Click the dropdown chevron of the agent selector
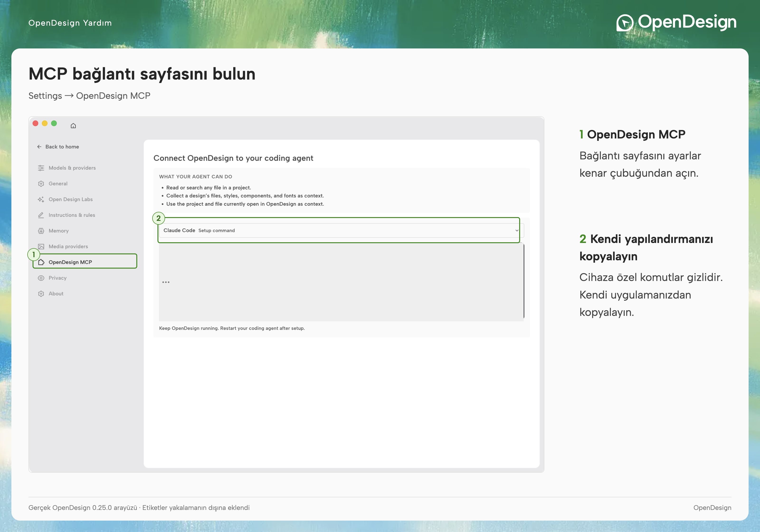Image resolution: width=760 pixels, height=532 pixels. coord(517,230)
